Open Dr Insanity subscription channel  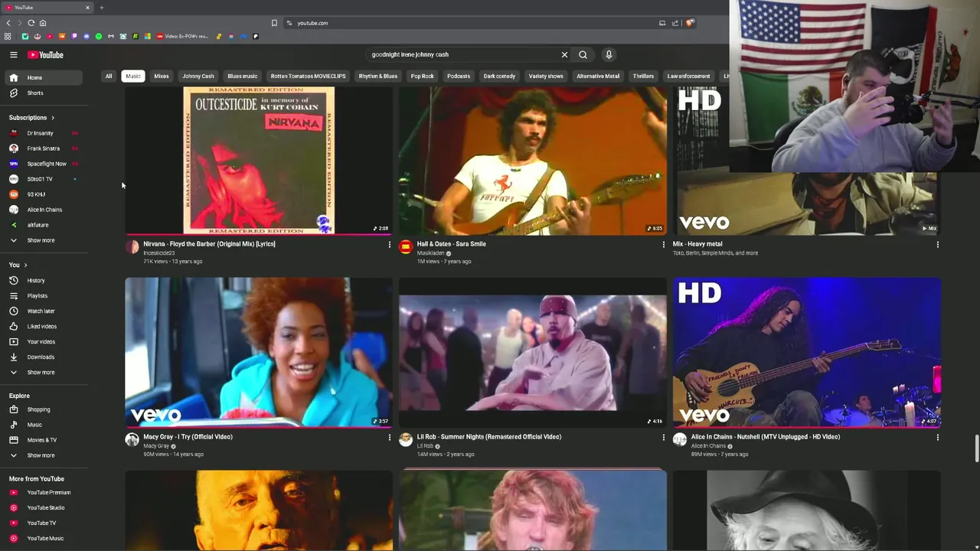click(43, 133)
